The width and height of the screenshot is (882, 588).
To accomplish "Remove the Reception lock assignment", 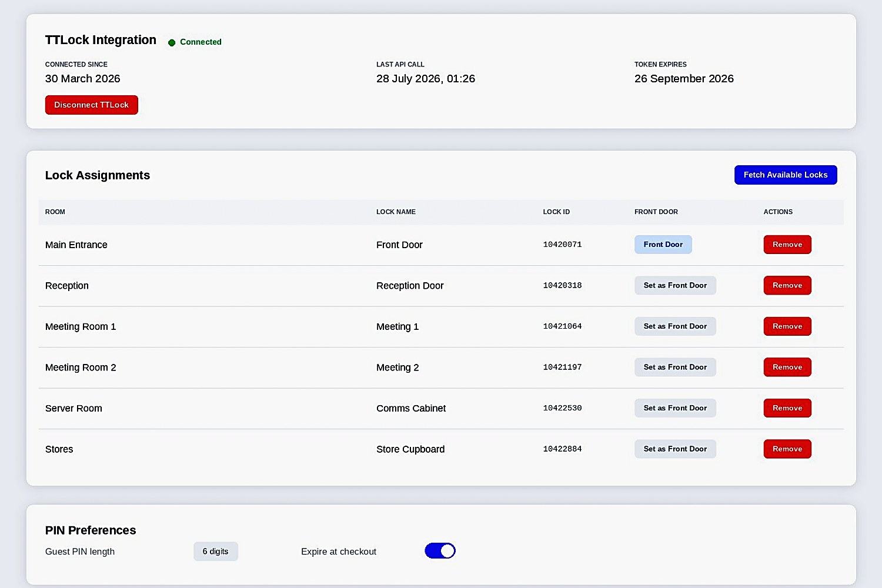I will (787, 285).
